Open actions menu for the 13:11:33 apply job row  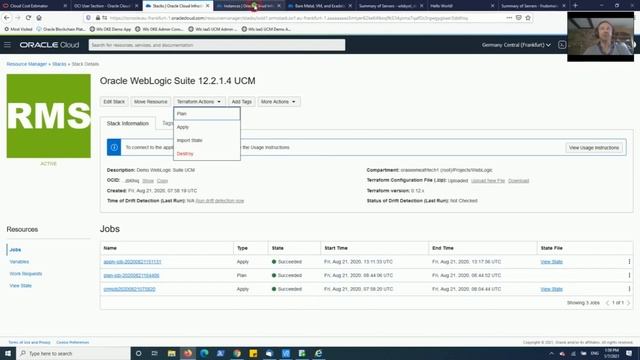click(x=629, y=262)
